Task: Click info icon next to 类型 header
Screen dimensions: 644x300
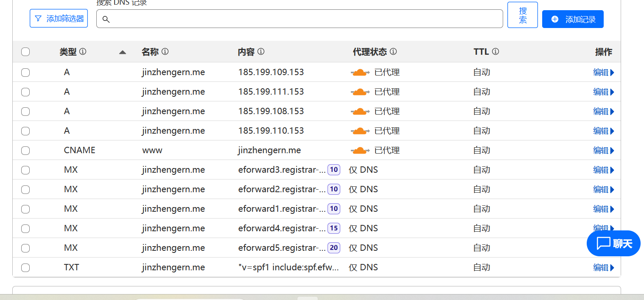Action: 83,51
